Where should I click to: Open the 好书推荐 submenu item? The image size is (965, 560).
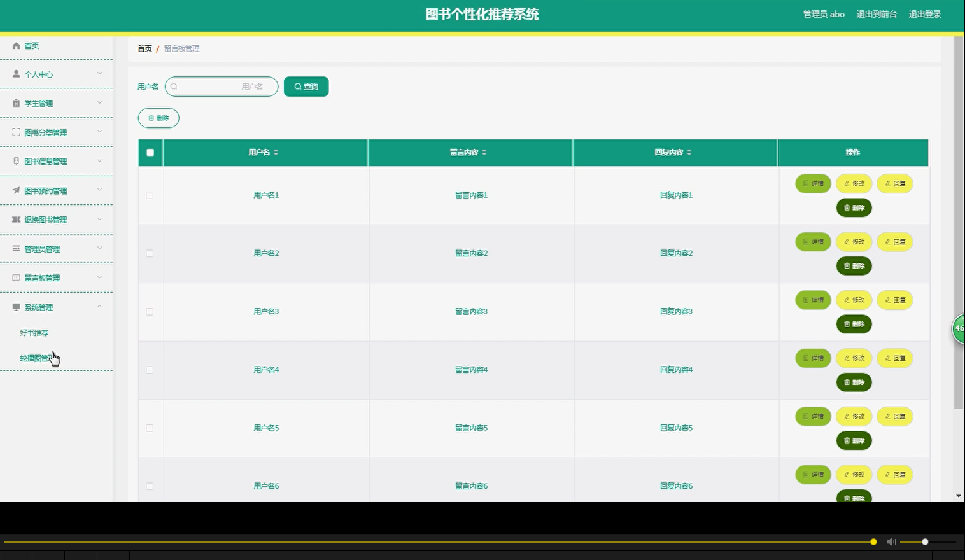(34, 333)
